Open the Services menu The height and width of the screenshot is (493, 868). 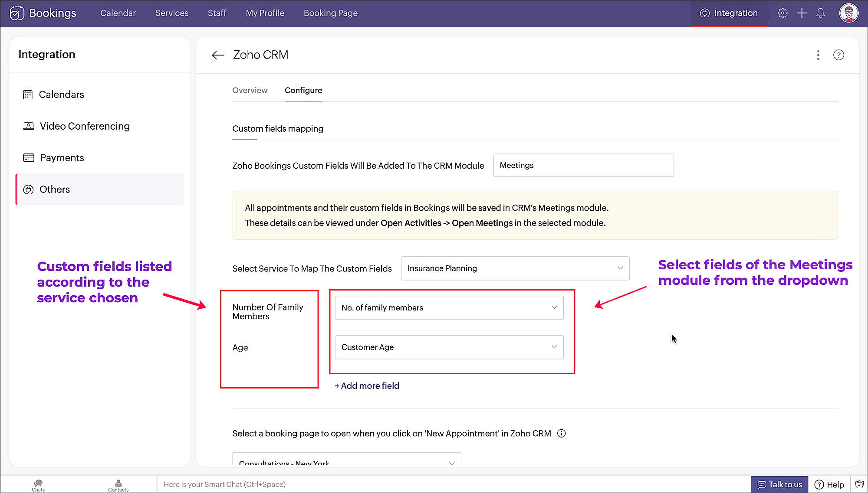click(172, 13)
